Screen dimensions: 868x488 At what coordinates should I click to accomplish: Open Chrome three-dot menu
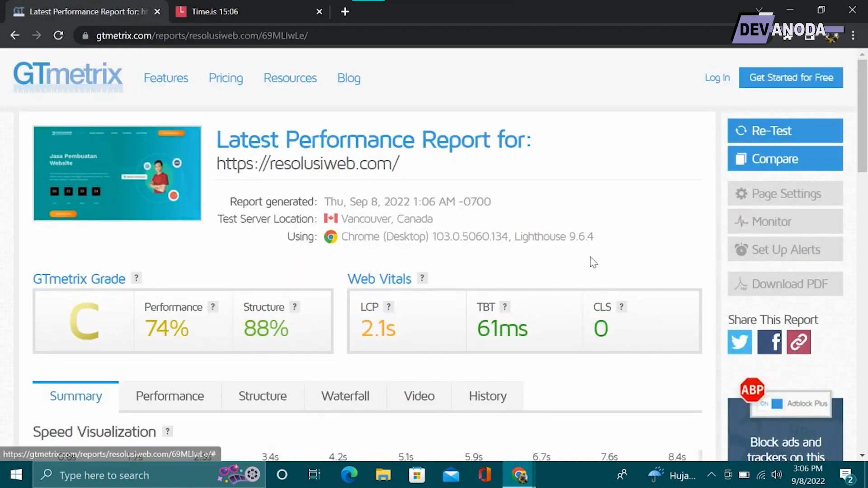pos(853,35)
